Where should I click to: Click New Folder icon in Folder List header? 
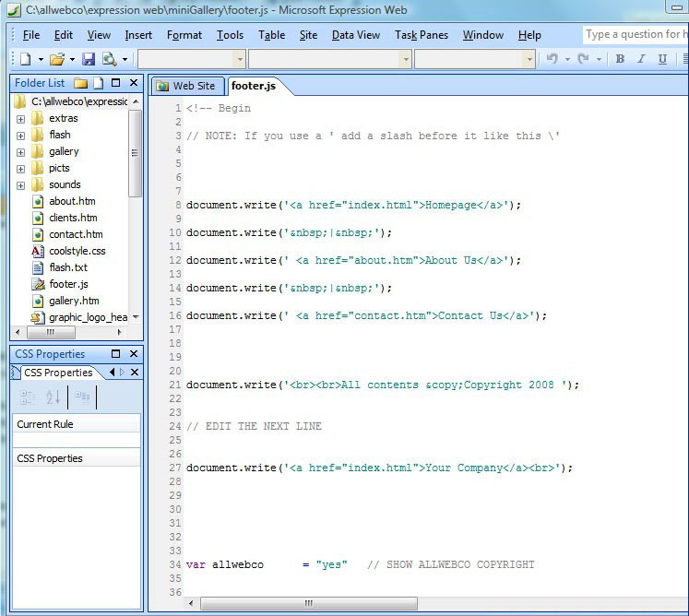click(81, 83)
